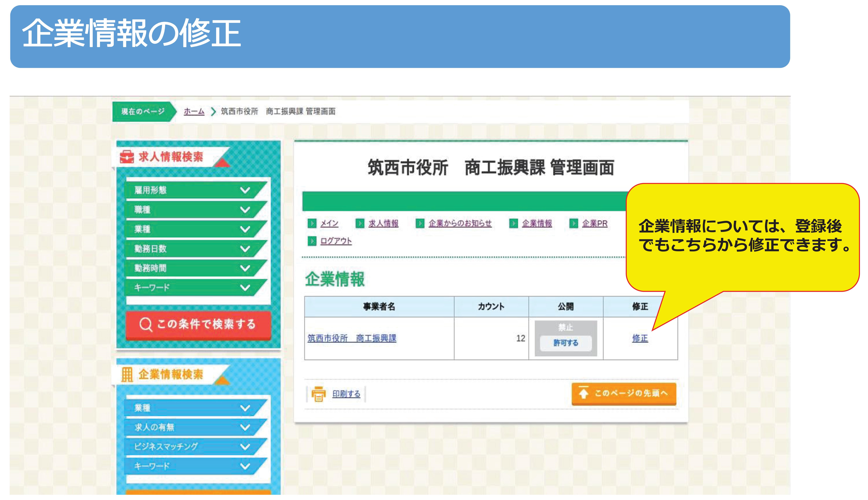Open the 筑西市役所 商工振興課 company link

tap(352, 338)
